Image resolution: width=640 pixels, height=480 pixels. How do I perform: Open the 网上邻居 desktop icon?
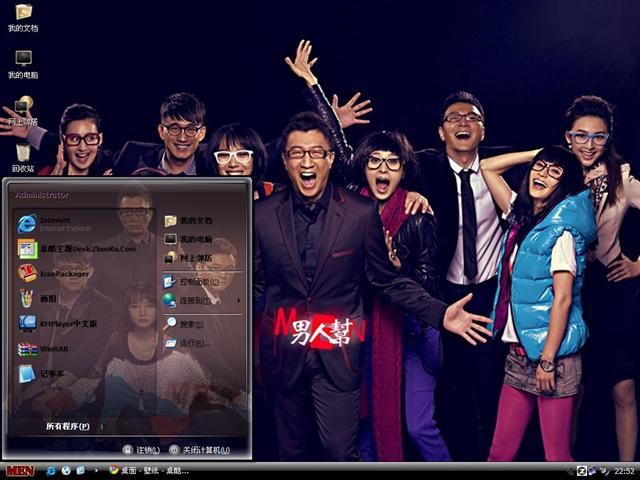click(x=23, y=110)
